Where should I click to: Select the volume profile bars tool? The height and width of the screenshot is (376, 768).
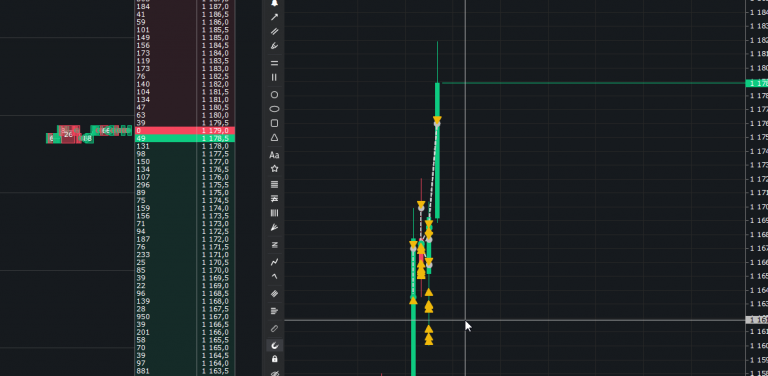(x=274, y=311)
